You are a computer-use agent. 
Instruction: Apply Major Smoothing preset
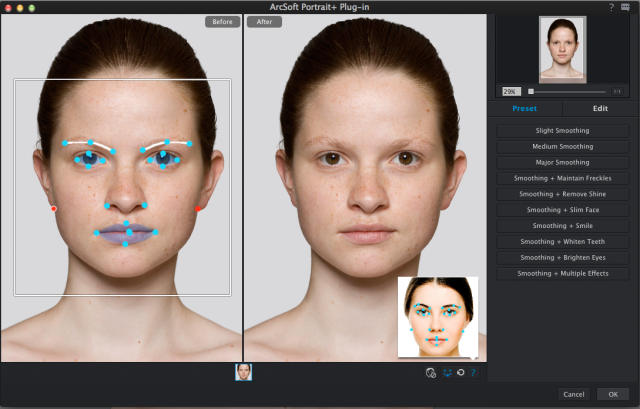point(562,162)
